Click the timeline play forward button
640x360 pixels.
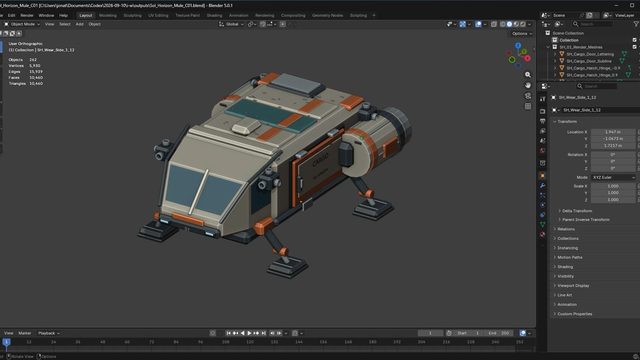coord(249,333)
